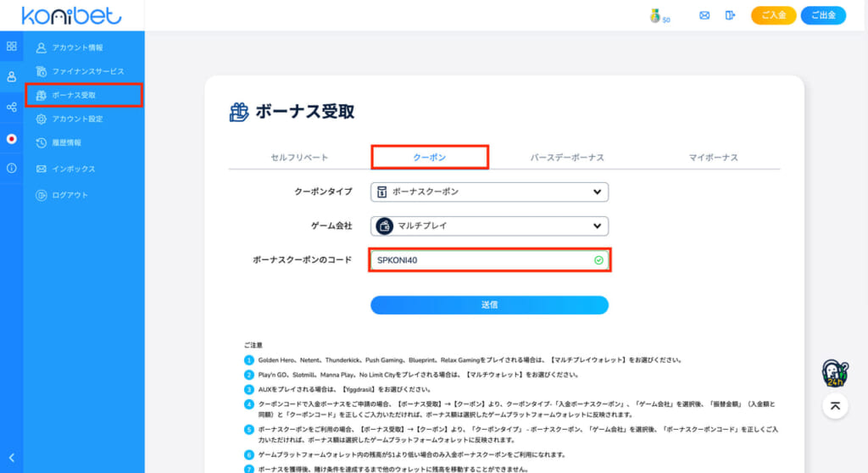Screen dimensions: 868x473
Task: Click the bonus coupon code input field
Action: 489,260
